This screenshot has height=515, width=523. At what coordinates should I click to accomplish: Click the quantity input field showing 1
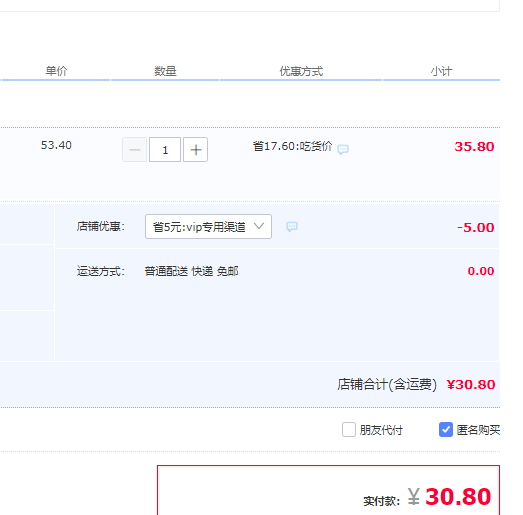click(165, 149)
